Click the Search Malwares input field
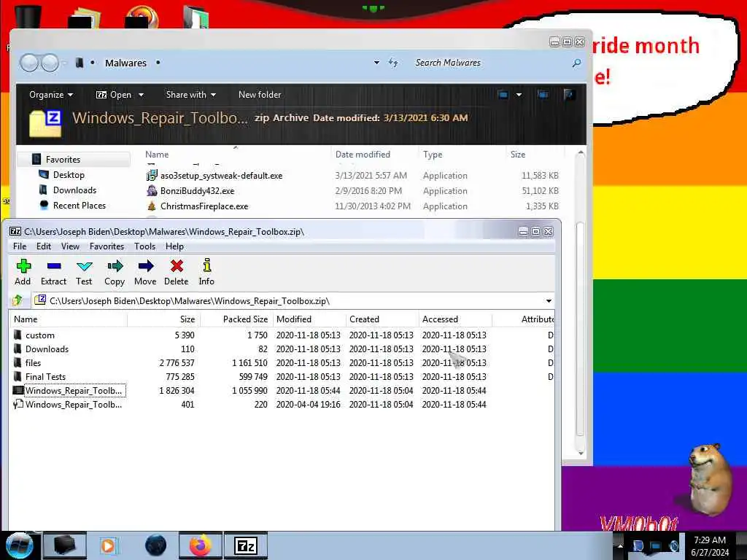The width and height of the screenshot is (747, 560). pos(491,63)
